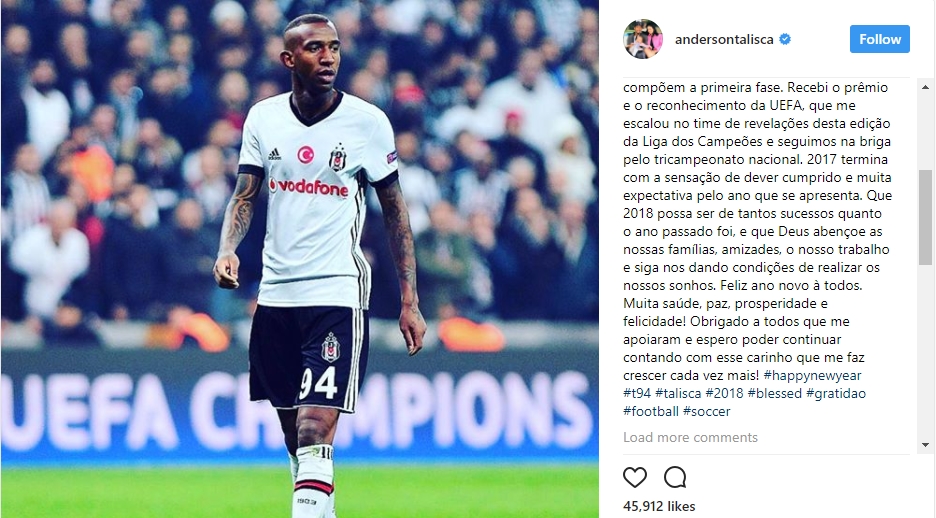The image size is (936, 518).
Task: Click the blue verified badge icon
Action: (x=786, y=39)
